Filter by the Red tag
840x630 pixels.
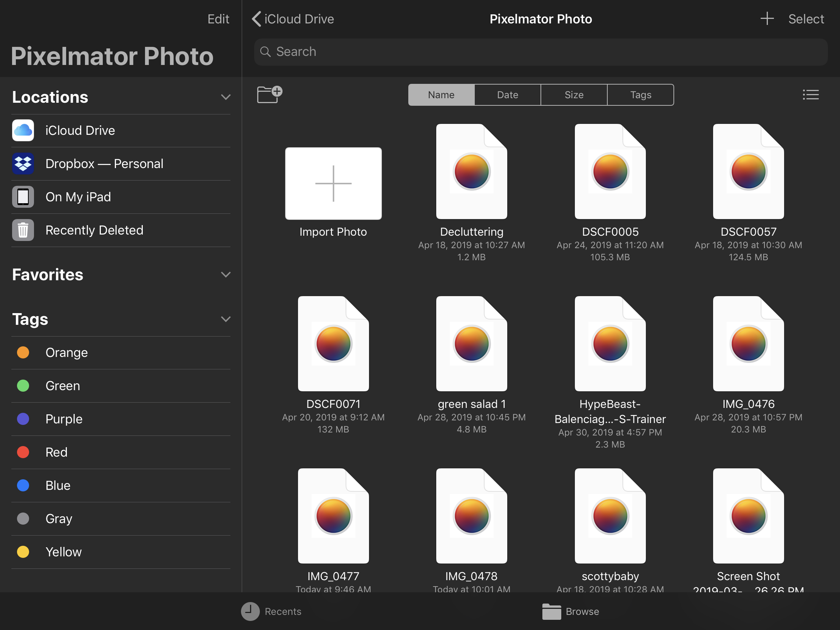click(121, 452)
